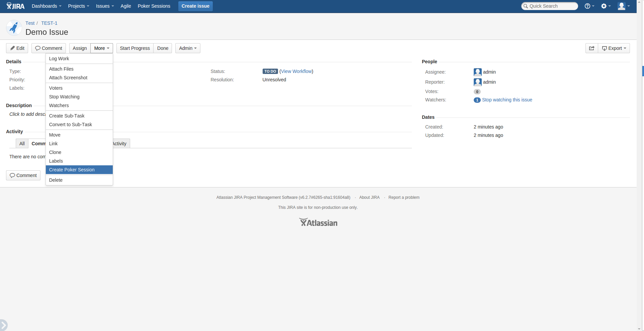Click the View Workflow link
Image resolution: width=644 pixels, height=331 pixels.
pyautogui.click(x=296, y=71)
